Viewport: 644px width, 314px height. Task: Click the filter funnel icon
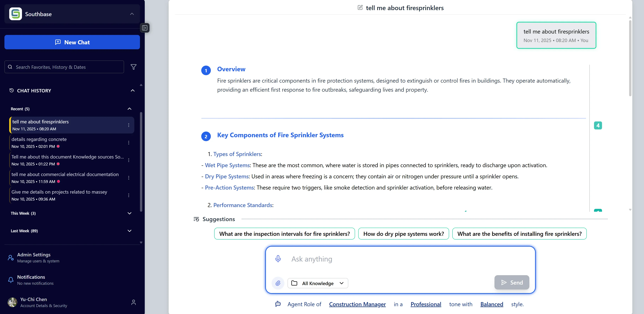(x=134, y=67)
